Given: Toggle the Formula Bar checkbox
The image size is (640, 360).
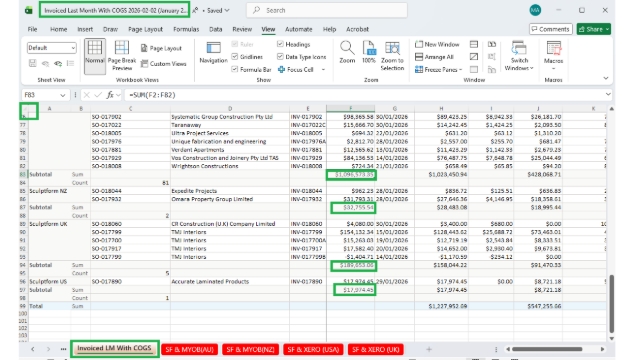Looking at the screenshot, I should (235, 69).
